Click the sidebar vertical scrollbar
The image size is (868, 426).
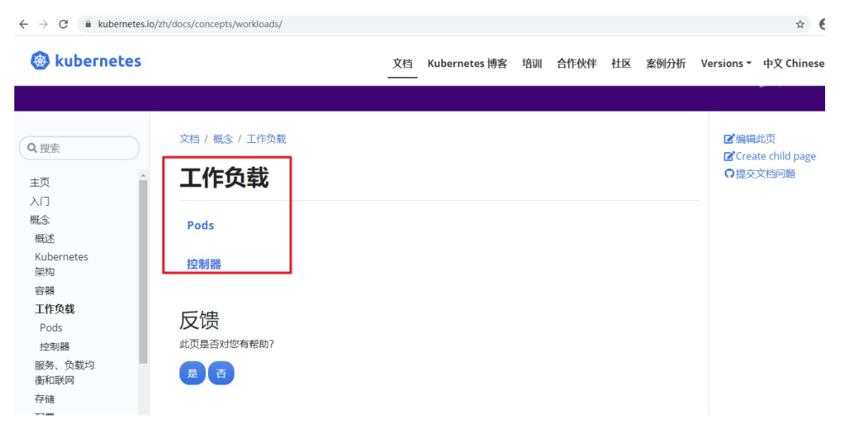coord(143,272)
